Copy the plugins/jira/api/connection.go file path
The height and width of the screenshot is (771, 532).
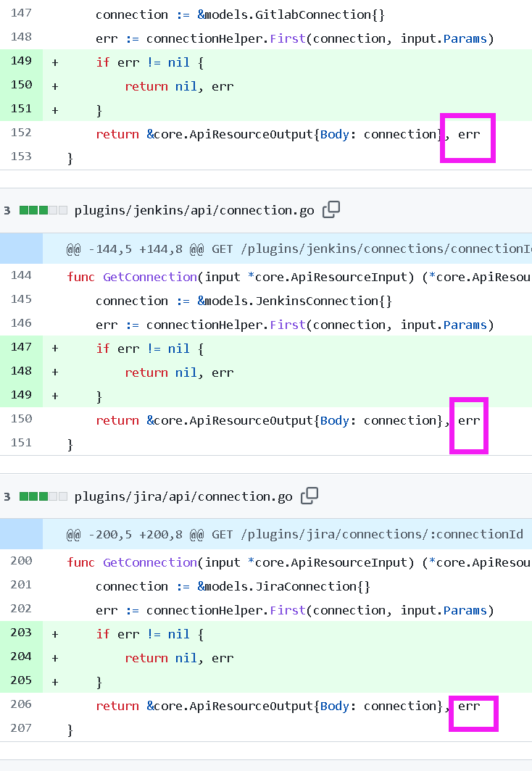click(309, 496)
